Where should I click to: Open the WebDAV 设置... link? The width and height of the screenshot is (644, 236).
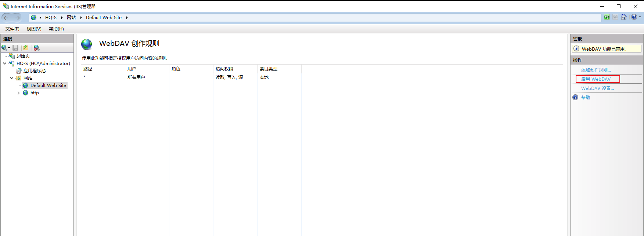click(597, 88)
